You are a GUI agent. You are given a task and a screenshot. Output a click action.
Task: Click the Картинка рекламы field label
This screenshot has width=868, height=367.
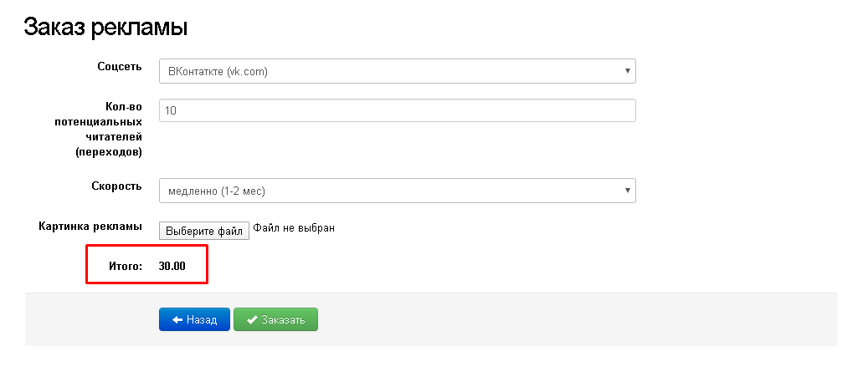(x=90, y=227)
